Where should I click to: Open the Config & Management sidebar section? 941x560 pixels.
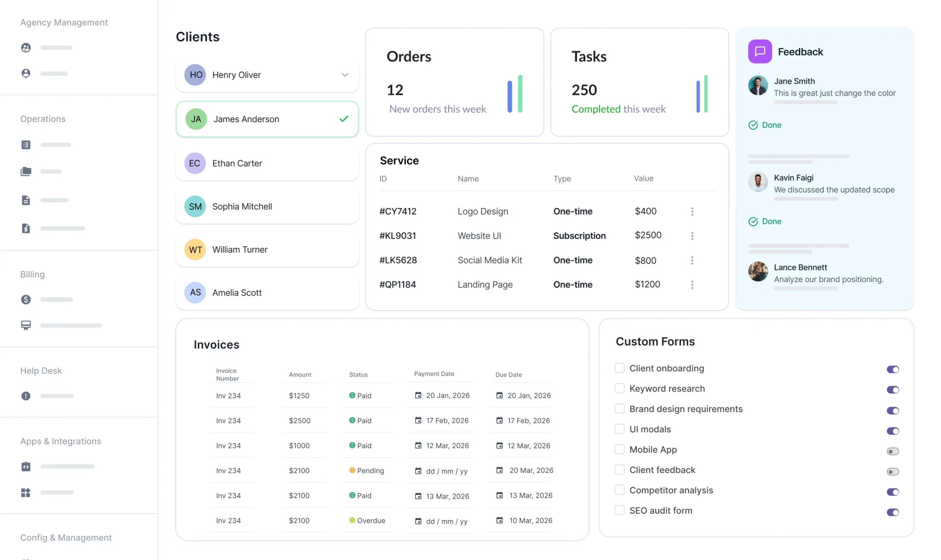pos(66,537)
